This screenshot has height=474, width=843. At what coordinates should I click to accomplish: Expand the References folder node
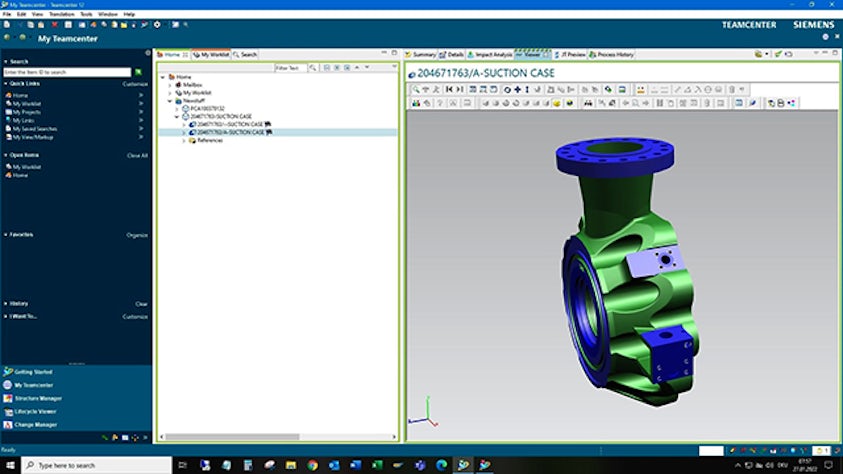tap(184, 140)
